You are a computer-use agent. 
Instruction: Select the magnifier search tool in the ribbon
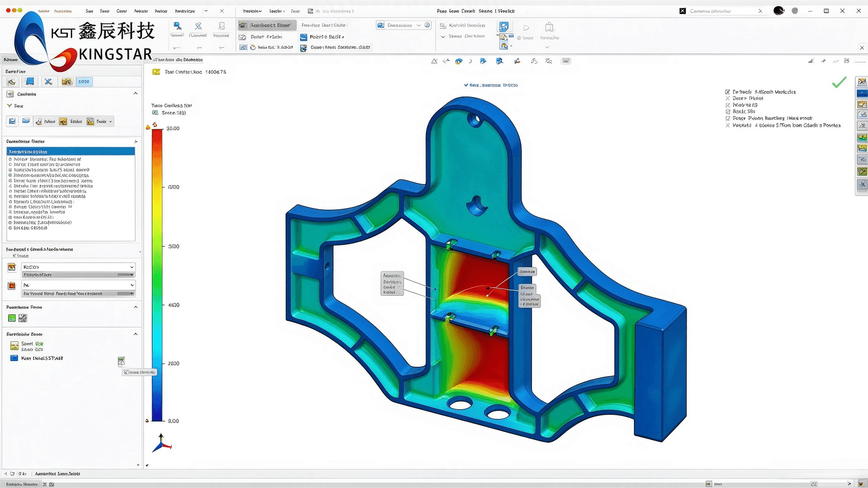pos(177,27)
